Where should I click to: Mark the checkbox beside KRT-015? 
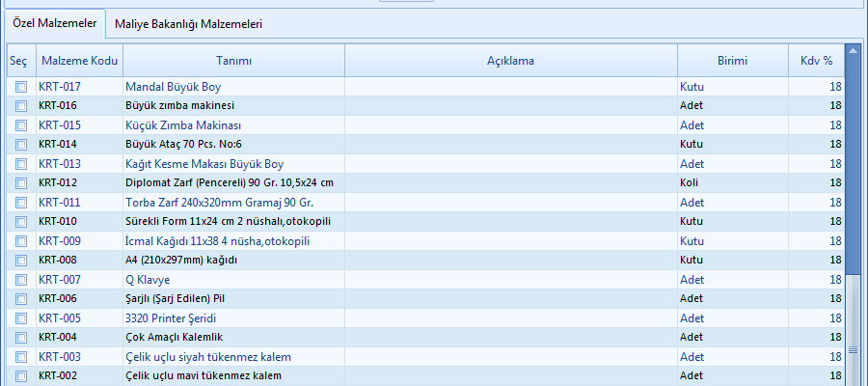pyautogui.click(x=20, y=125)
